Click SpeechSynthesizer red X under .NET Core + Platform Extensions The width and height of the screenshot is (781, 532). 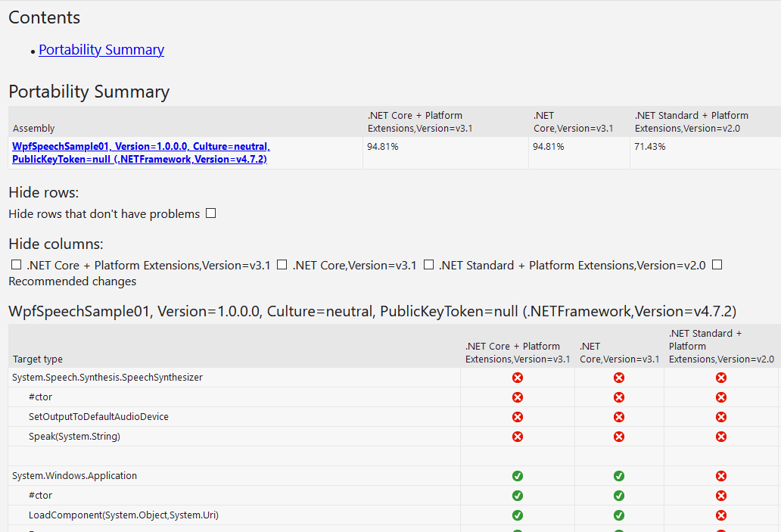point(518,378)
